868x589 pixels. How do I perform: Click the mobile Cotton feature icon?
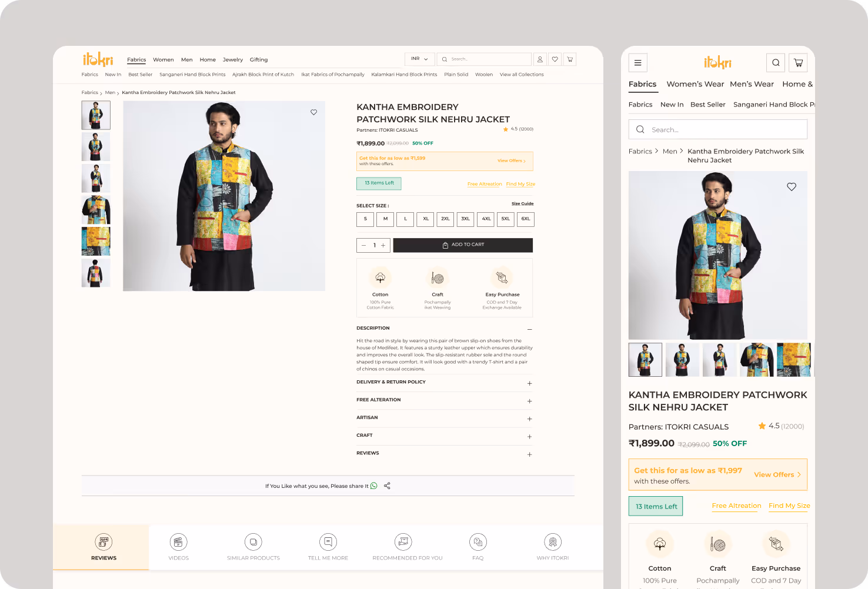point(660,544)
